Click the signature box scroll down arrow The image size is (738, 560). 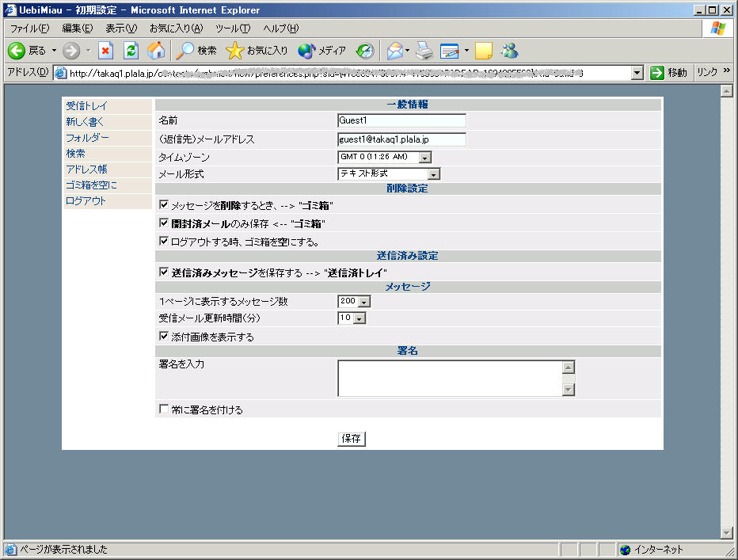click(569, 390)
